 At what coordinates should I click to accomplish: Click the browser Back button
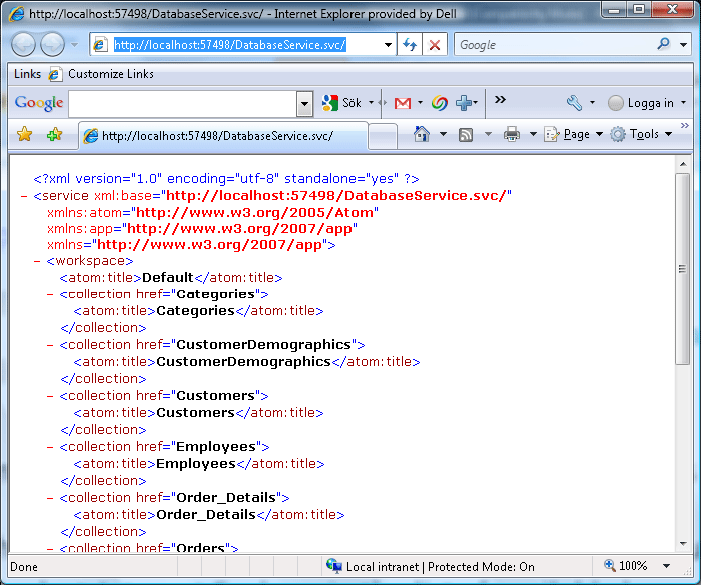click(23, 45)
